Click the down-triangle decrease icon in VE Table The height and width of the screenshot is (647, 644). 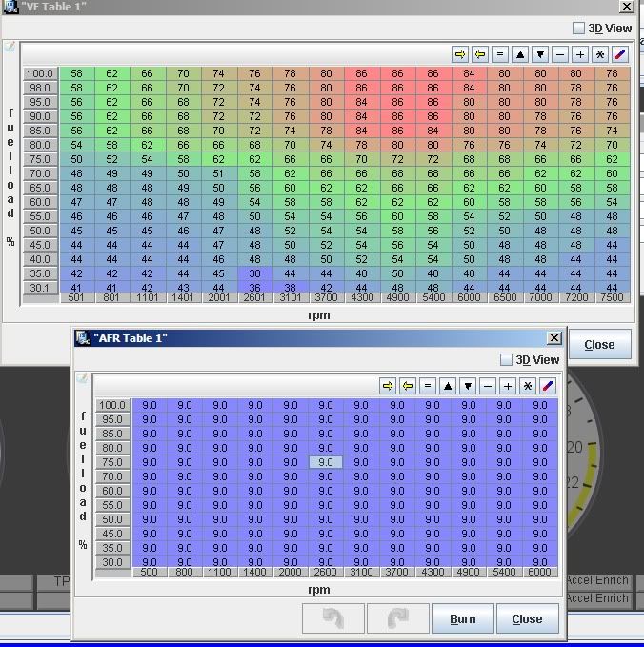coord(540,54)
